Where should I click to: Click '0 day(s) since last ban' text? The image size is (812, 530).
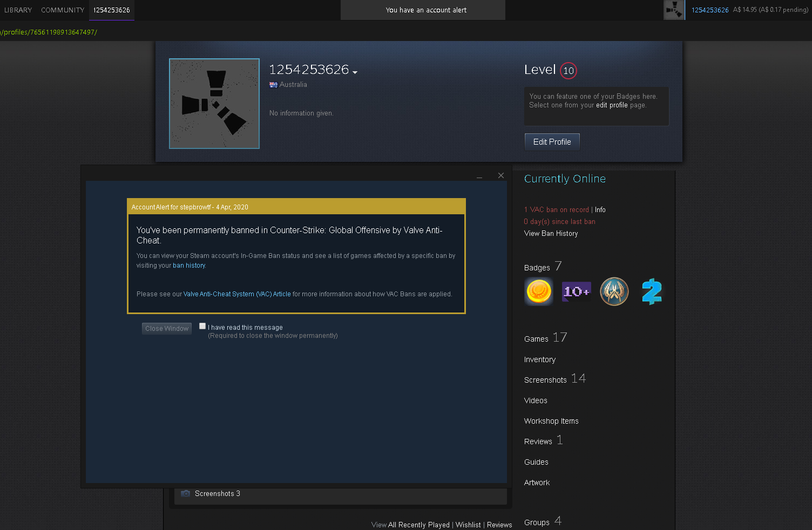[560, 222]
